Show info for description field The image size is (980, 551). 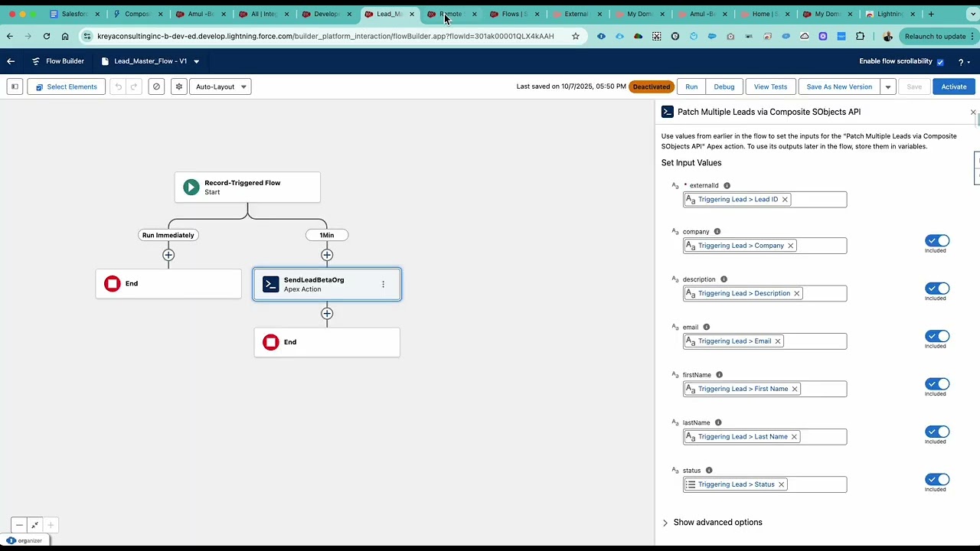pyautogui.click(x=724, y=279)
